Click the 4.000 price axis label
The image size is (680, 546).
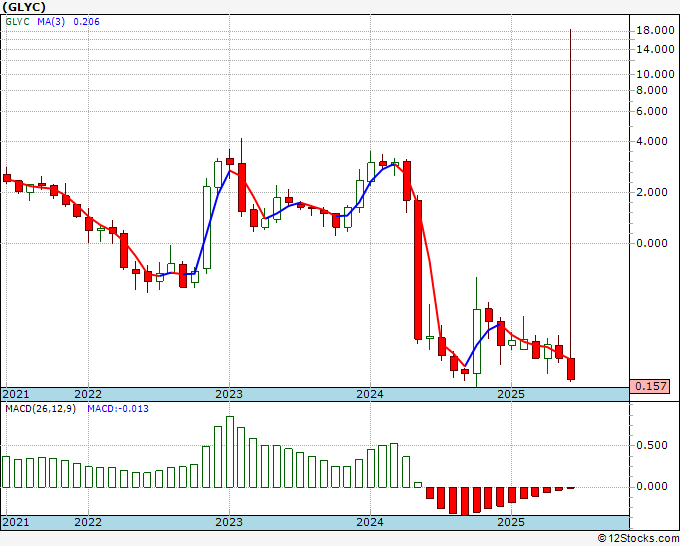pyautogui.click(x=652, y=141)
